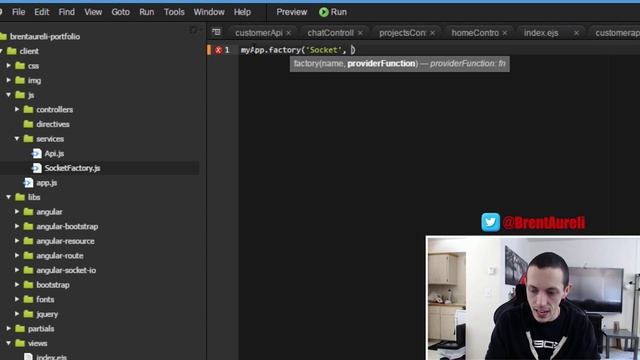This screenshot has height=360, width=640.
Task: Collapse the js folder
Action: (x=9, y=95)
